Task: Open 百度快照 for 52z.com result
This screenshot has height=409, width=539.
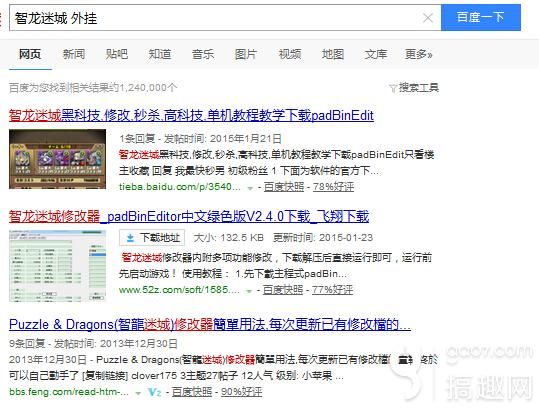Action: [283, 290]
